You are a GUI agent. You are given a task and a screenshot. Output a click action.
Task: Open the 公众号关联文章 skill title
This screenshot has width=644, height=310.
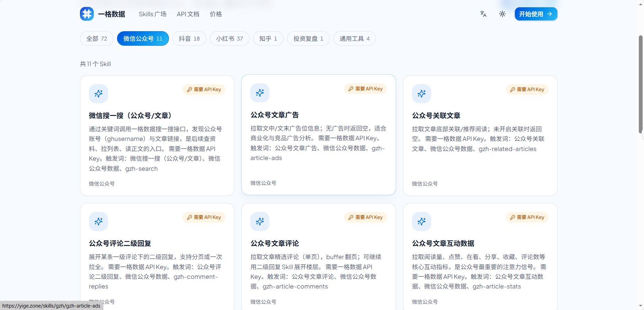click(436, 115)
